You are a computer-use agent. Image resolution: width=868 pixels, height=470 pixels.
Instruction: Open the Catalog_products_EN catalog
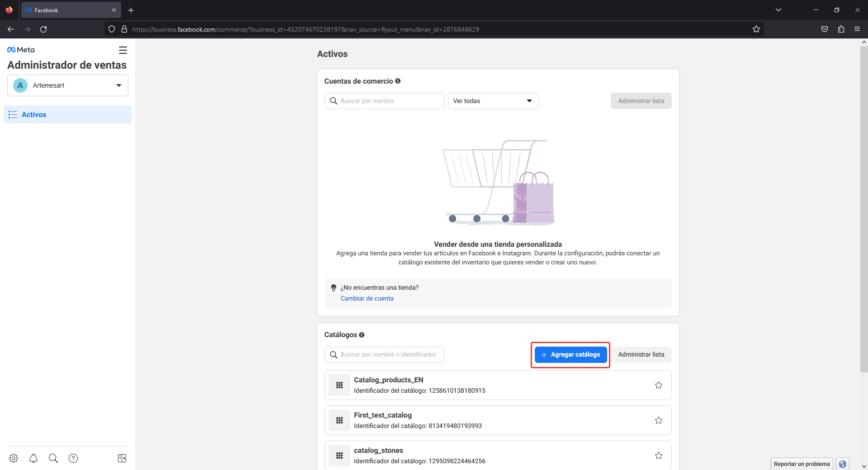coord(498,385)
